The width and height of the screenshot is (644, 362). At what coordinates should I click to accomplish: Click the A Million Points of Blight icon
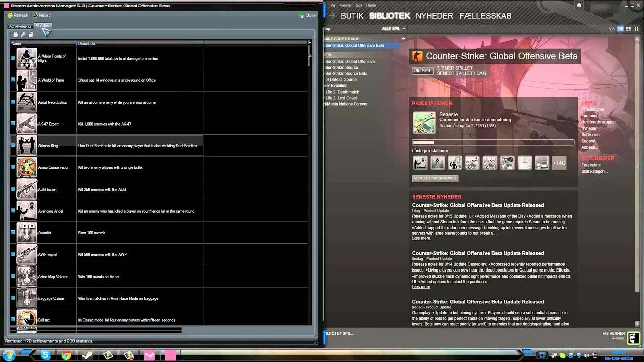(27, 58)
